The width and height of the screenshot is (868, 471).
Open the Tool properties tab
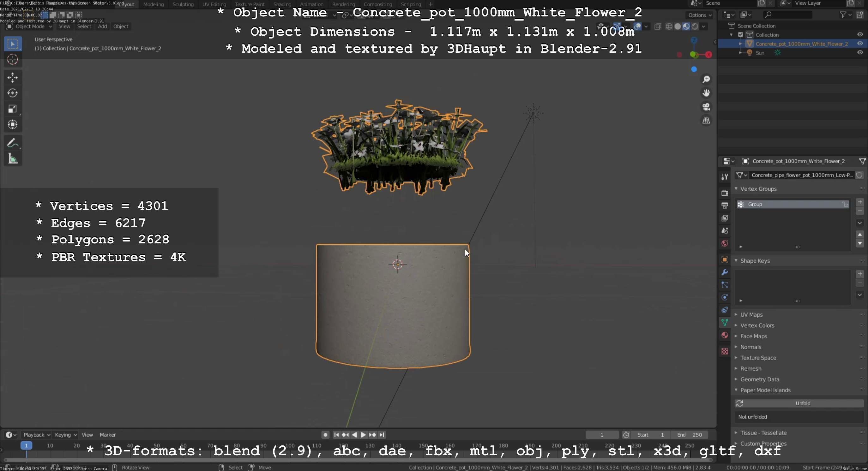(x=725, y=176)
